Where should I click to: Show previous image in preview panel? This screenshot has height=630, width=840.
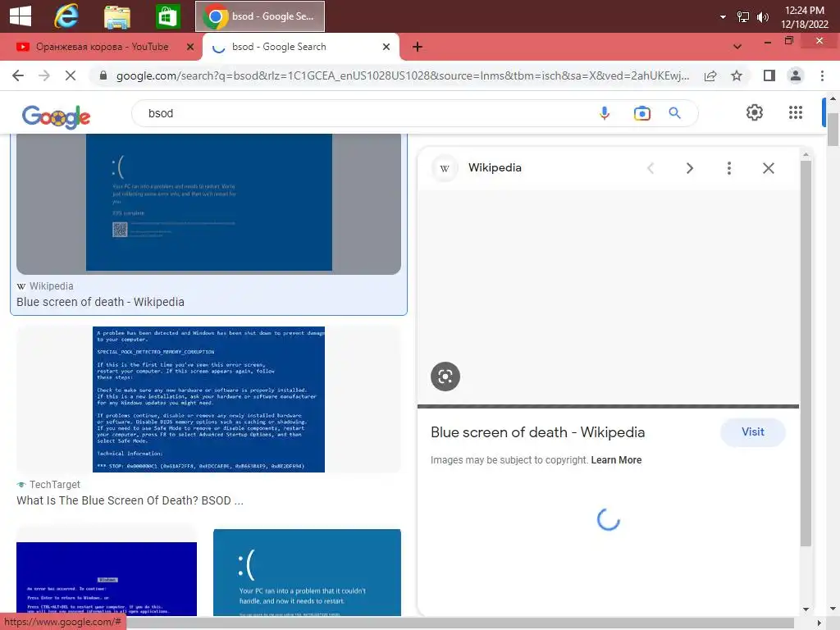651,168
